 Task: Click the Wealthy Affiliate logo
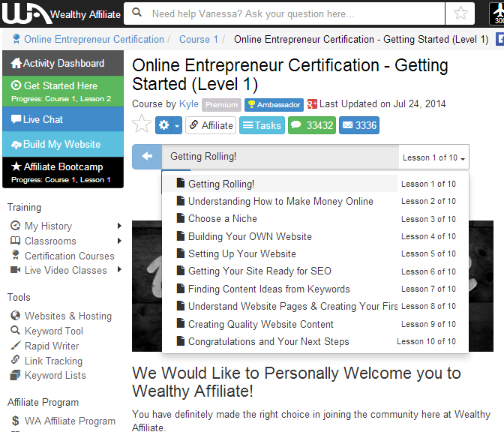(x=61, y=13)
